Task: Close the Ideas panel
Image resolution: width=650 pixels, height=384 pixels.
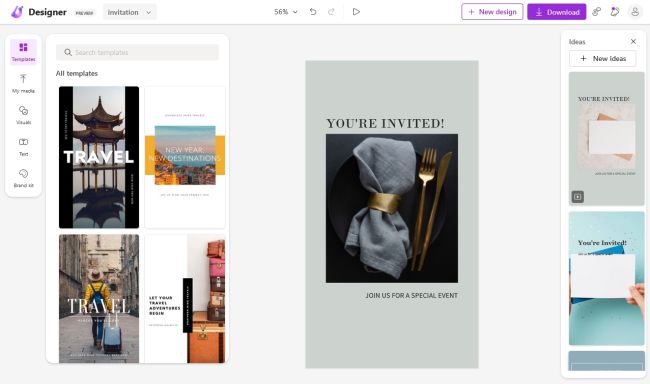Action: (x=633, y=41)
